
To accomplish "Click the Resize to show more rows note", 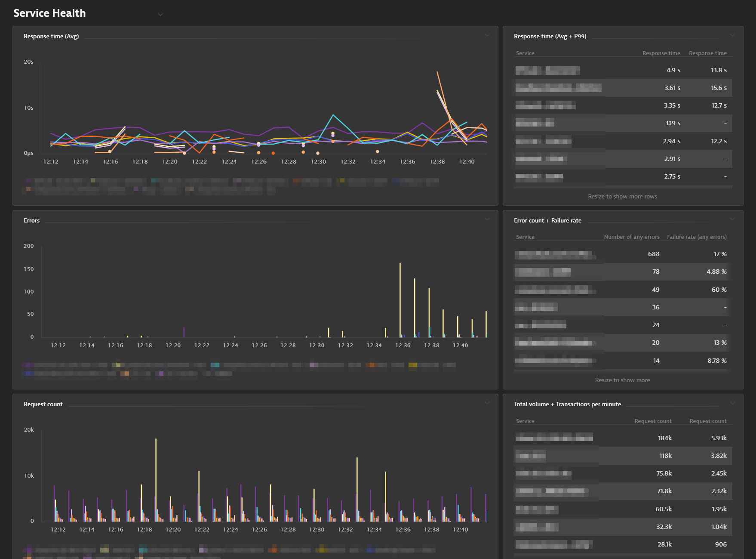I will tap(622, 196).
